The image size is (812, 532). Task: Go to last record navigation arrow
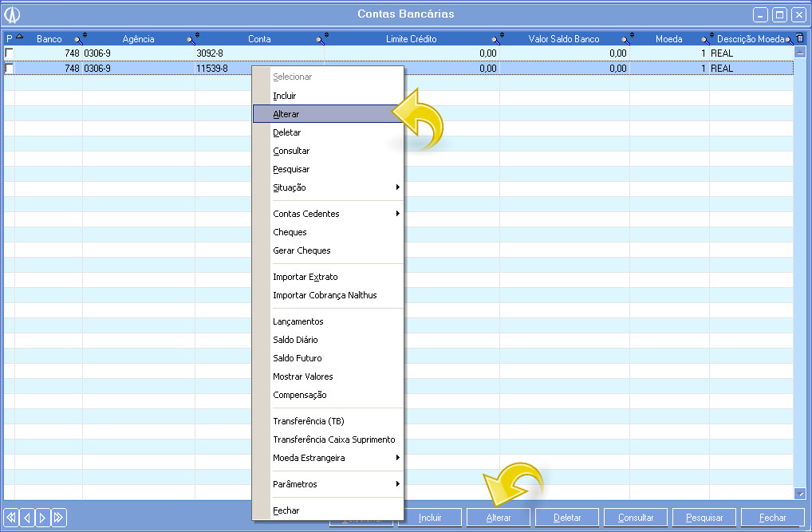[x=58, y=517]
